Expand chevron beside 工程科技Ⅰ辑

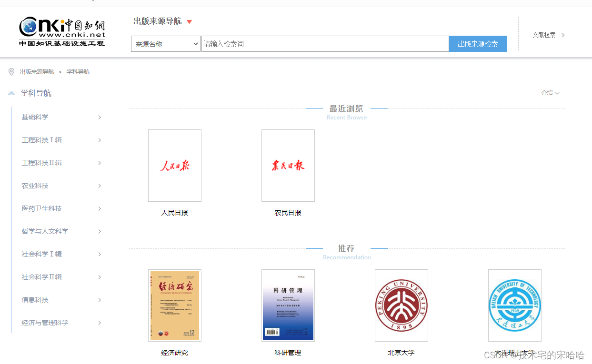tap(100, 140)
